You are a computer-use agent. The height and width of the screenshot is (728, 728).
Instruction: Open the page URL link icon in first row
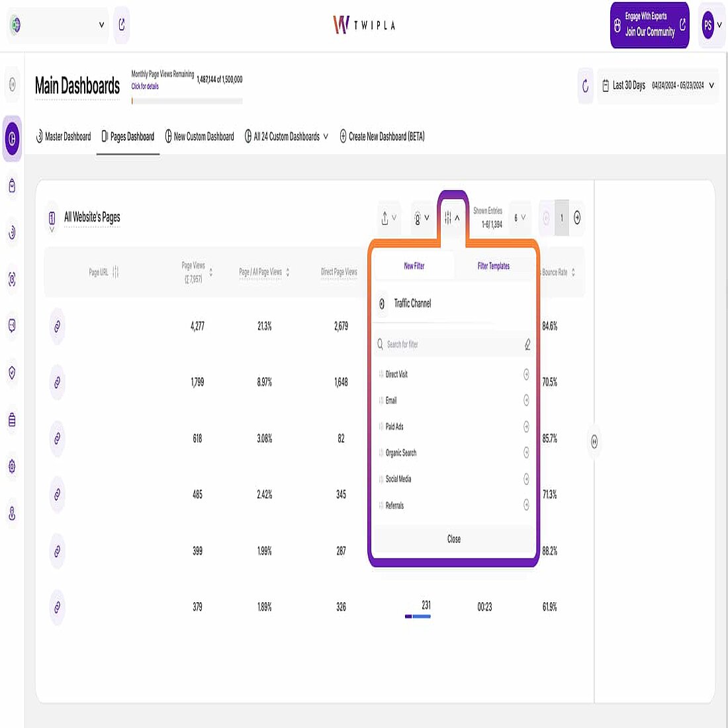pyautogui.click(x=57, y=326)
